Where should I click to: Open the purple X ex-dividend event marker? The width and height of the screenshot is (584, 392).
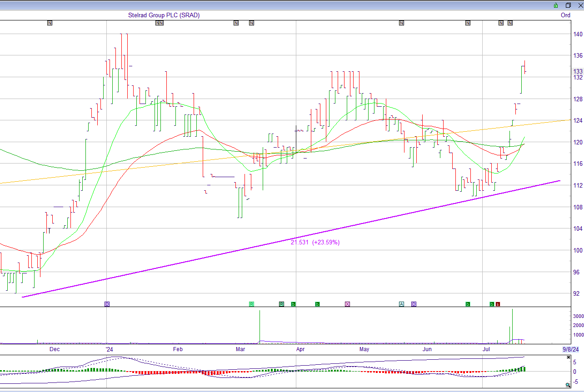(348, 304)
